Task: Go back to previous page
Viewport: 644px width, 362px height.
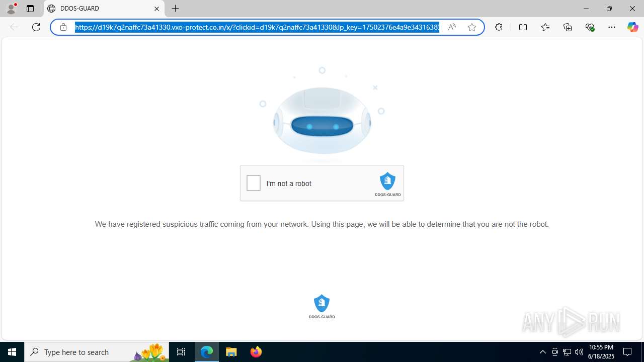Action: (x=14, y=27)
